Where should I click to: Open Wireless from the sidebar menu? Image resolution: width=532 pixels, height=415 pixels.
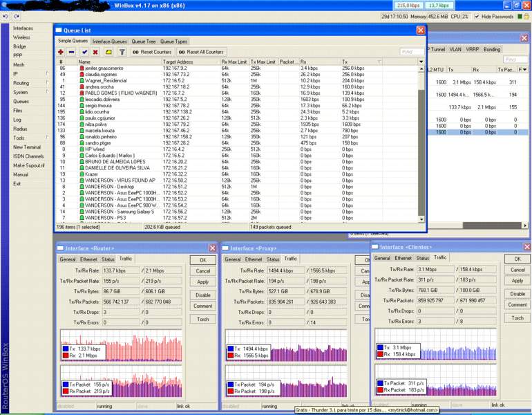pos(21,37)
